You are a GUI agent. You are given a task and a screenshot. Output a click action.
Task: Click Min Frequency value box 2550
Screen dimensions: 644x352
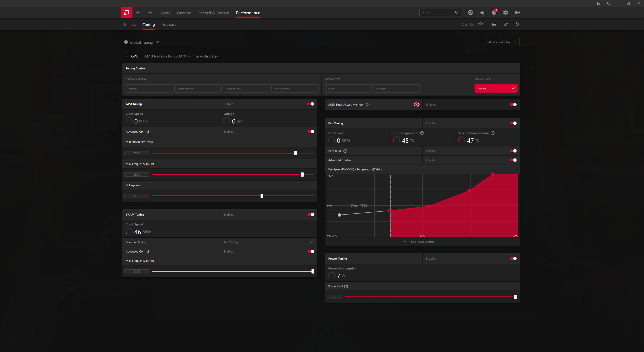(x=137, y=153)
